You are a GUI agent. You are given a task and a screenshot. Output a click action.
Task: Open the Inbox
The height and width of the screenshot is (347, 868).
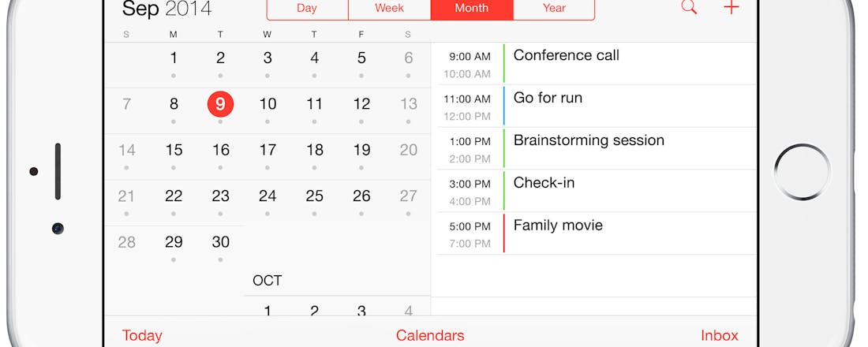point(720,335)
